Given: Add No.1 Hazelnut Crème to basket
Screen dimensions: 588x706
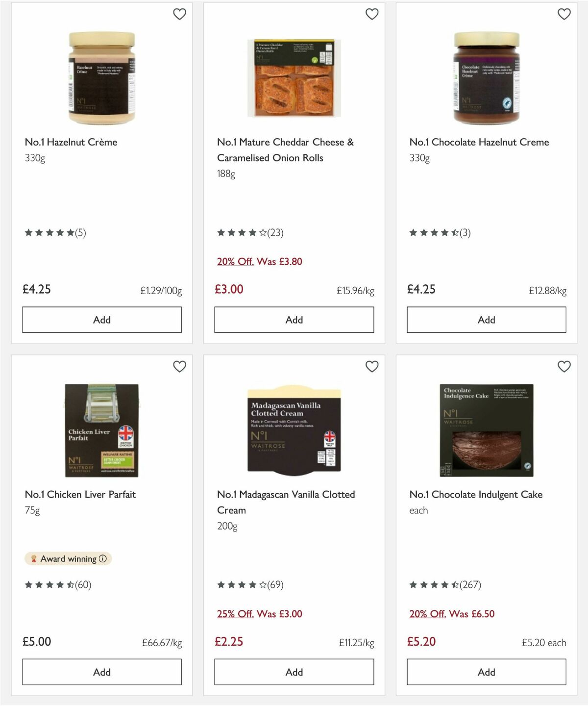Looking at the screenshot, I should (x=101, y=320).
